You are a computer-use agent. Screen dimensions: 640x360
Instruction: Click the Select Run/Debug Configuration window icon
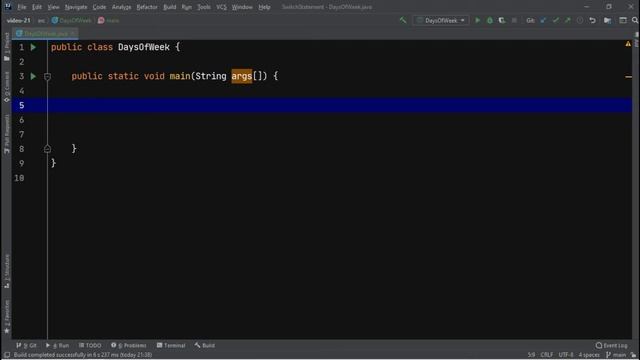[x=622, y=20]
